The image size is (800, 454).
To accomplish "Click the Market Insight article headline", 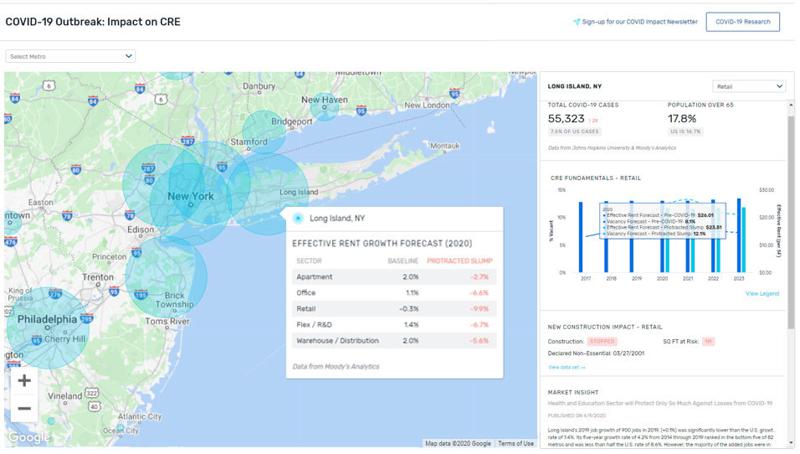I will click(660, 403).
